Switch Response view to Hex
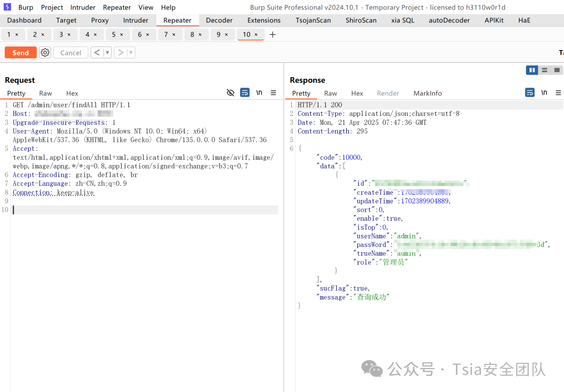Screen dimensions: 564x392 click(357, 93)
